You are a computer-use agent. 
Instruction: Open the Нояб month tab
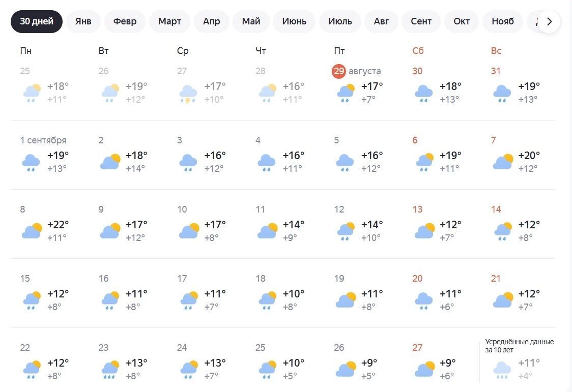(x=503, y=21)
